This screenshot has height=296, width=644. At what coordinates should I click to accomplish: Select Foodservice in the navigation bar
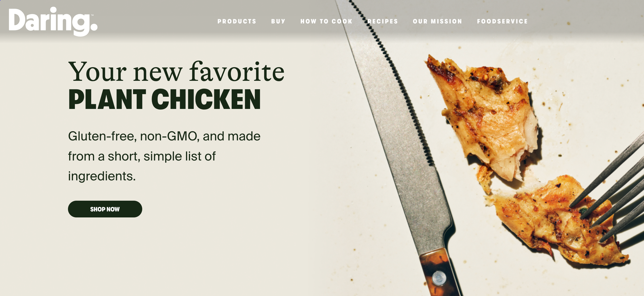point(502,21)
